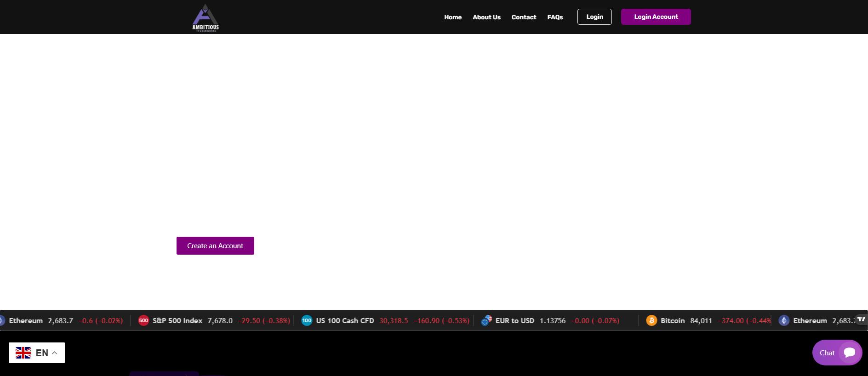
Task: Expand the EN language selector chevron
Action: 54,353
